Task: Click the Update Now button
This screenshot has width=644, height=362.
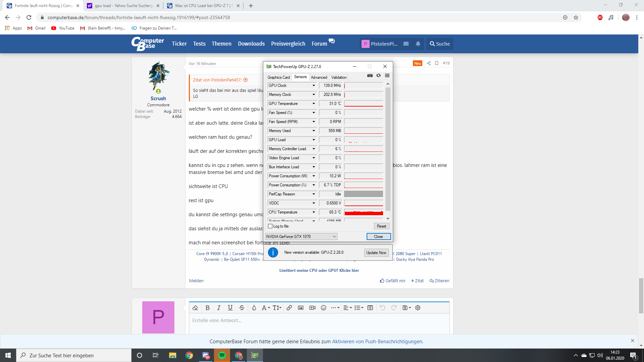Action: [x=376, y=253]
